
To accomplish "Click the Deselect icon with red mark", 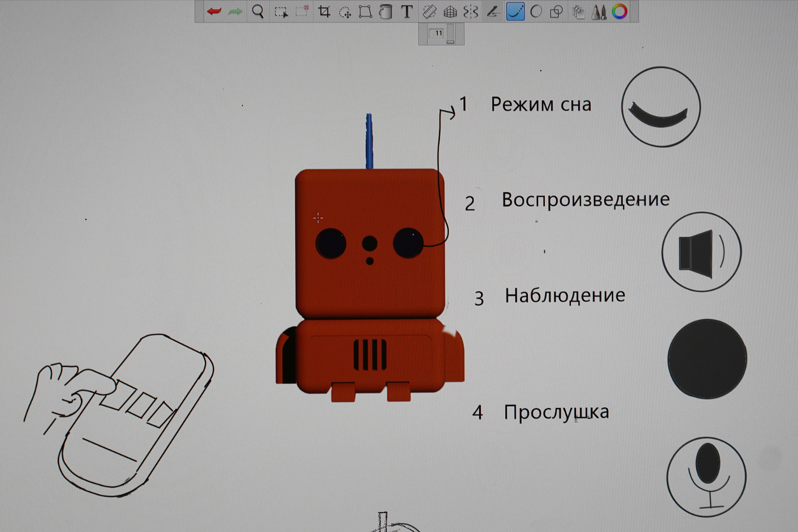I will [x=302, y=11].
